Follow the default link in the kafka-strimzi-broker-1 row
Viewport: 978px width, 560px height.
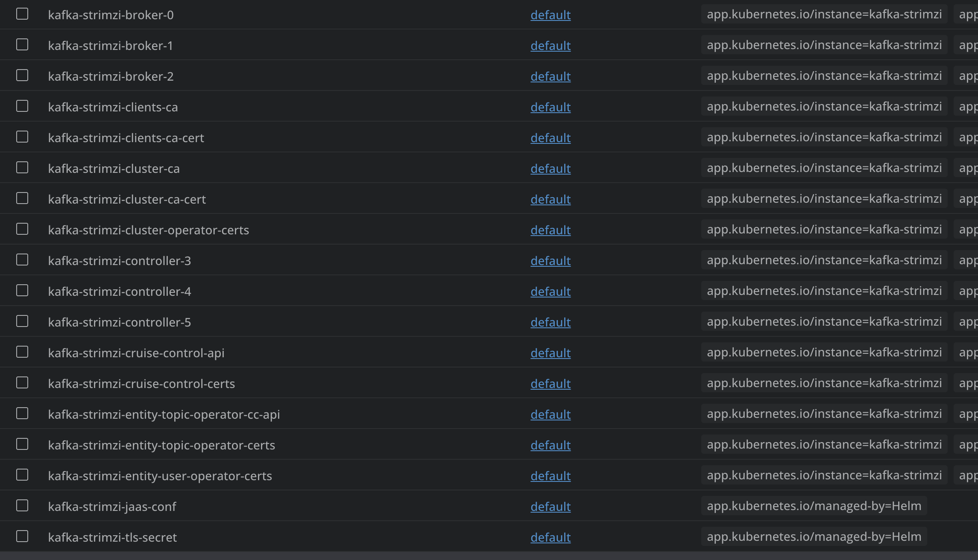pyautogui.click(x=550, y=46)
